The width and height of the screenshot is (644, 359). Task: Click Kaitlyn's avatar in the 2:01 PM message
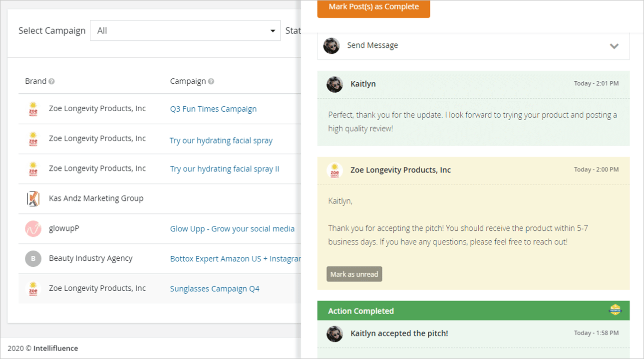point(334,84)
